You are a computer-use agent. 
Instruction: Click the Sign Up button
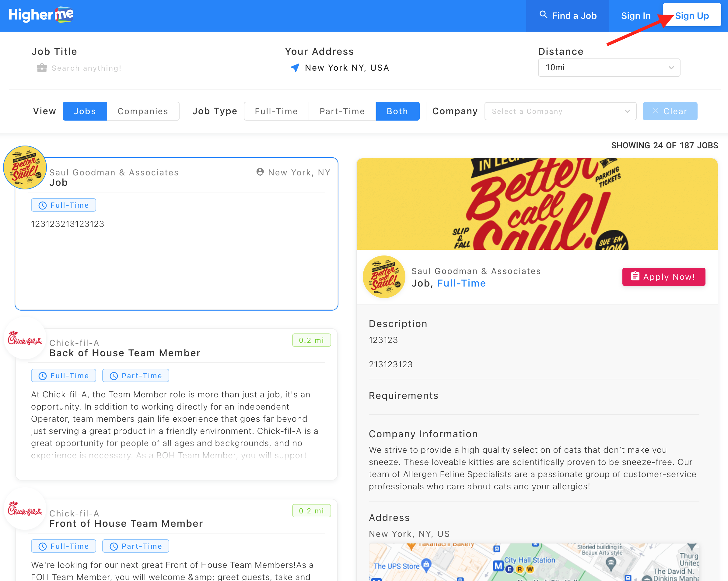691,16
